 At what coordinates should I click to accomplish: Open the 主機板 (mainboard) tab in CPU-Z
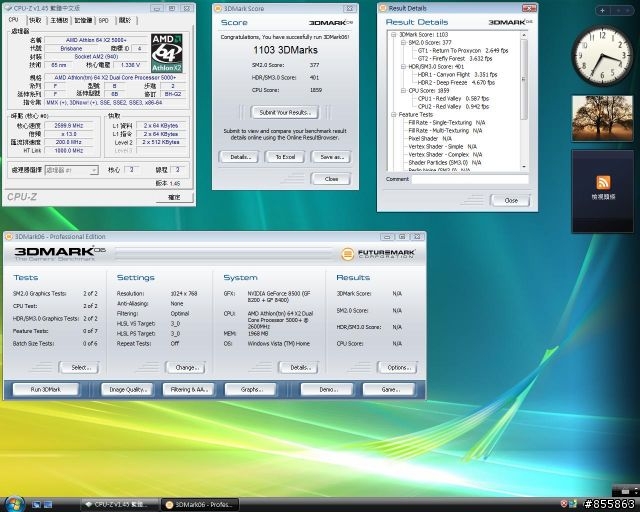(59, 20)
